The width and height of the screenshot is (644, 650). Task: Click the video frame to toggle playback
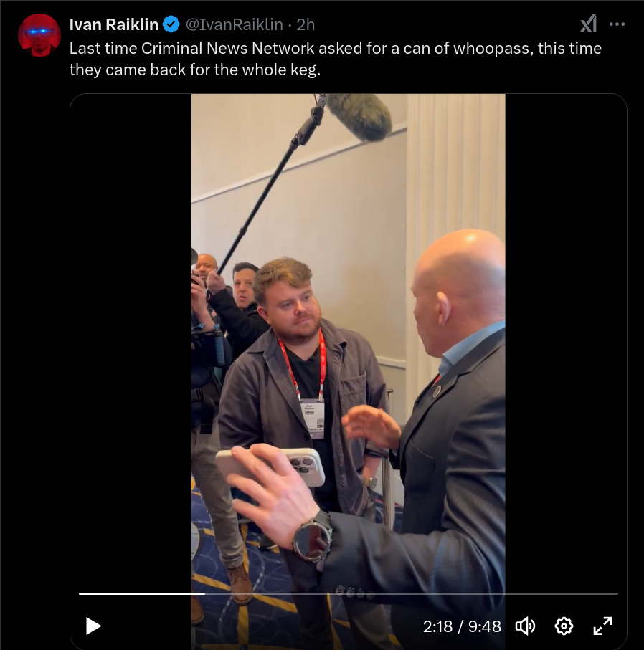click(x=348, y=332)
